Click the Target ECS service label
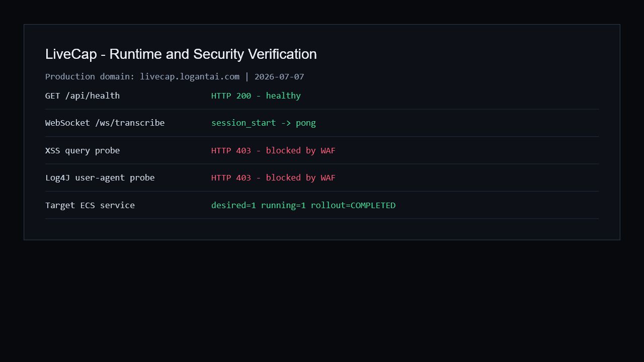Screen dimensions: 644x362 pos(90,205)
